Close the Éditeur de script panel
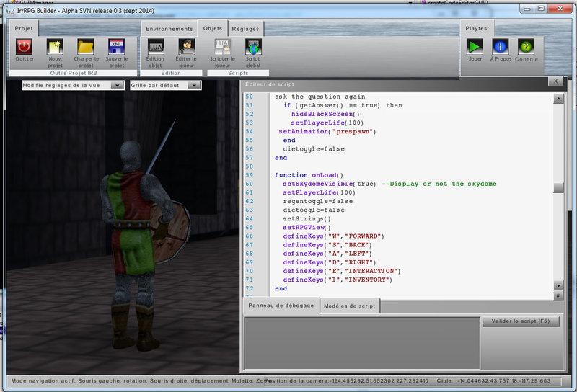The image size is (577, 392). point(555,81)
